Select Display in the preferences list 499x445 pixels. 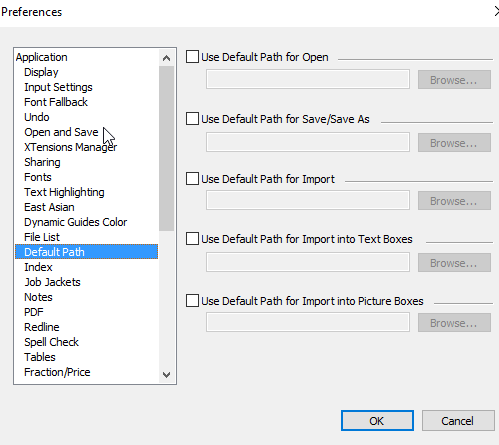(x=41, y=72)
